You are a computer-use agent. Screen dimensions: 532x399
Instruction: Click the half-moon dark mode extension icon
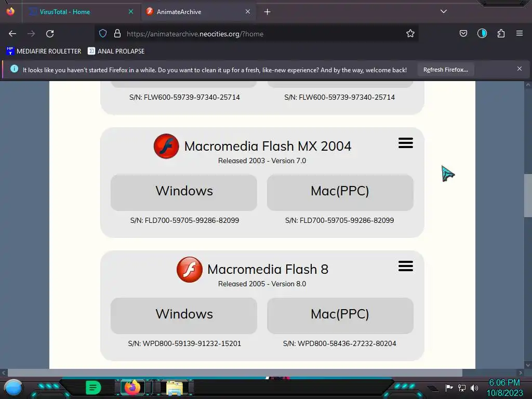point(482,33)
